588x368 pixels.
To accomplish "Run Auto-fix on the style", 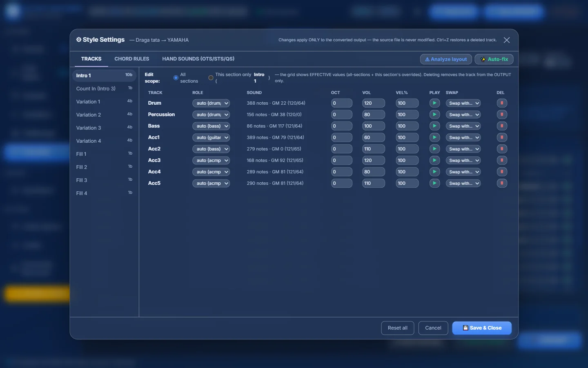I will pyautogui.click(x=494, y=59).
